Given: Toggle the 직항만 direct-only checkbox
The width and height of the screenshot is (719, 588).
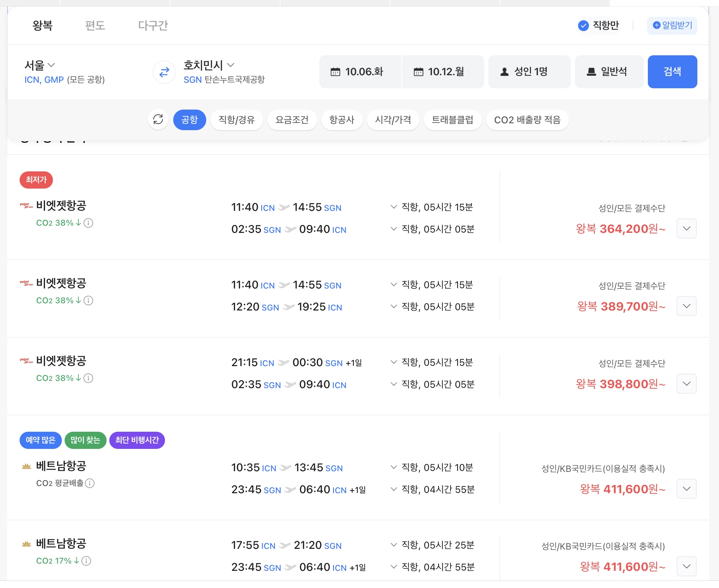Looking at the screenshot, I should (583, 25).
